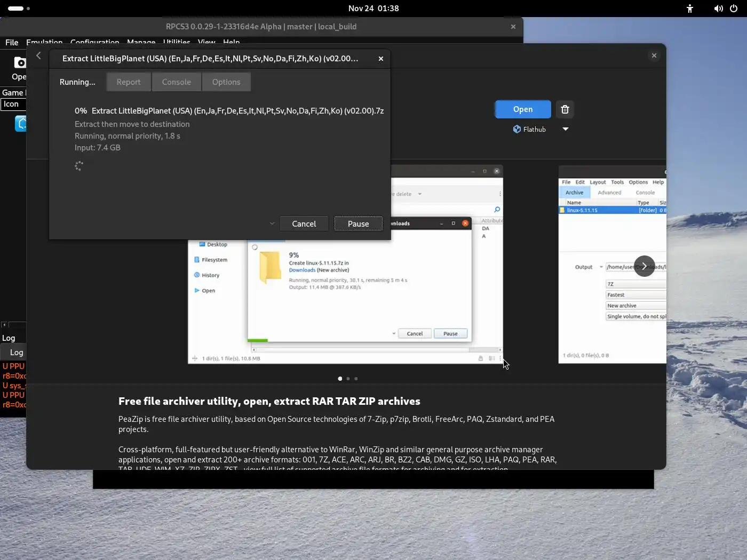Open the clock showing Nov 24 01:38
Image resolution: width=747 pixels, height=560 pixels.
pos(373,9)
